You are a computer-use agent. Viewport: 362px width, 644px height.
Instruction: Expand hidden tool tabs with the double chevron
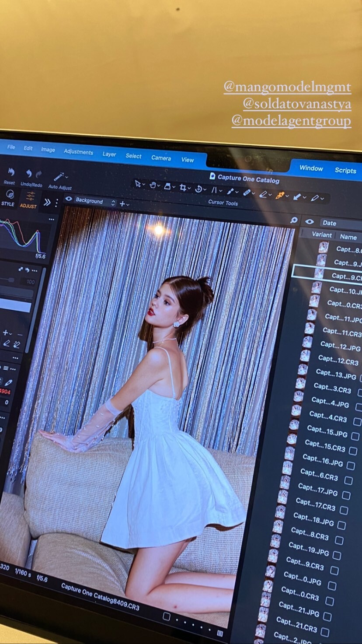47,202
